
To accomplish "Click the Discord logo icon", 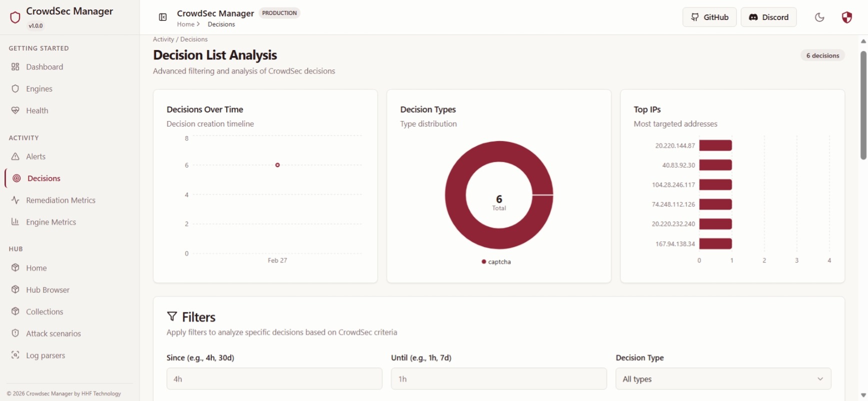I will pos(753,17).
